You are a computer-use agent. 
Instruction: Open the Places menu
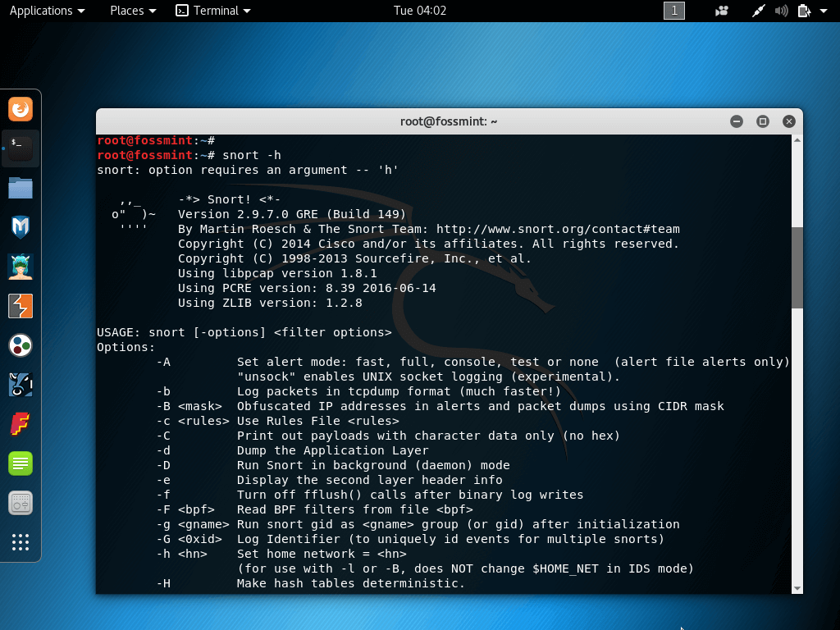tap(133, 11)
